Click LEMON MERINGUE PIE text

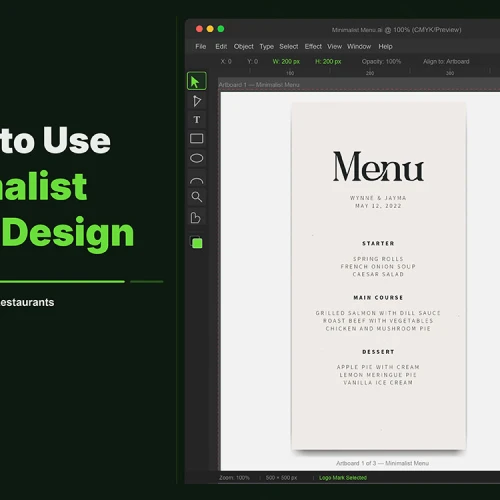[378, 375]
